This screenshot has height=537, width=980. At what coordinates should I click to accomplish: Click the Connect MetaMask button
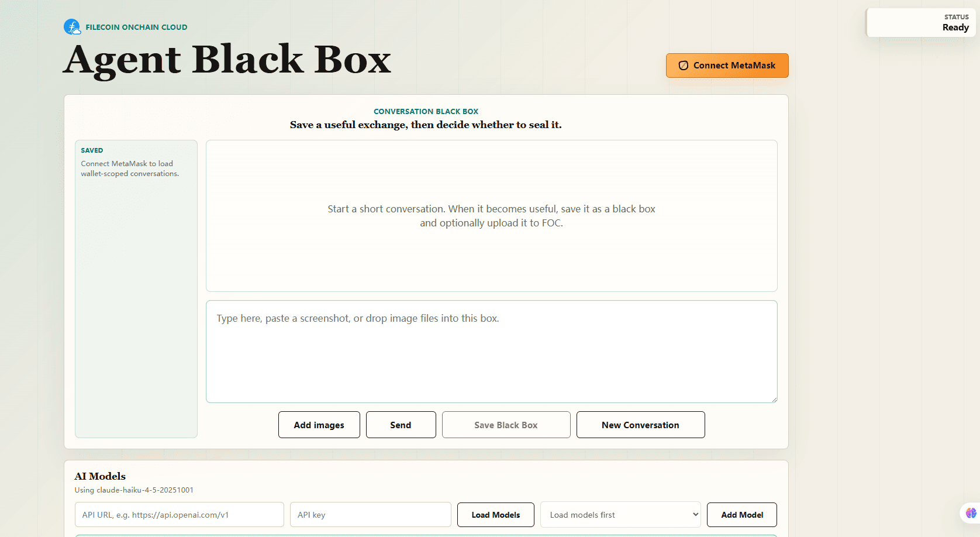[727, 66]
